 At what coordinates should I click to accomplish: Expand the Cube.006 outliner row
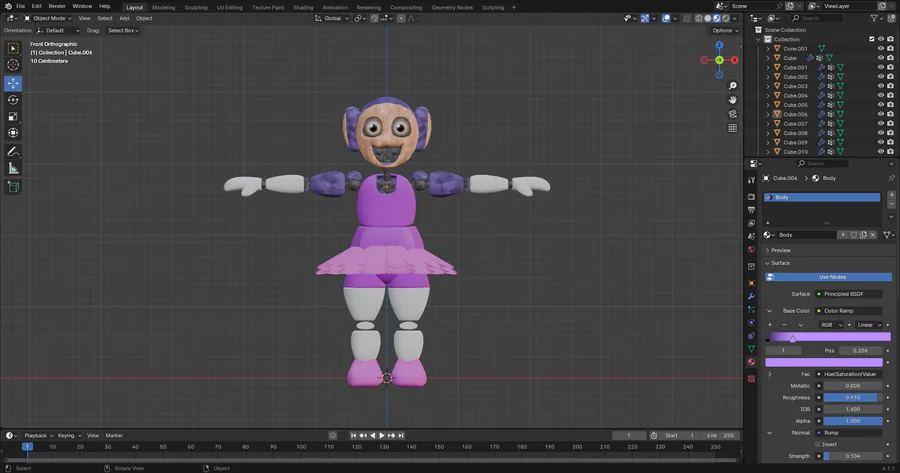pyautogui.click(x=768, y=114)
